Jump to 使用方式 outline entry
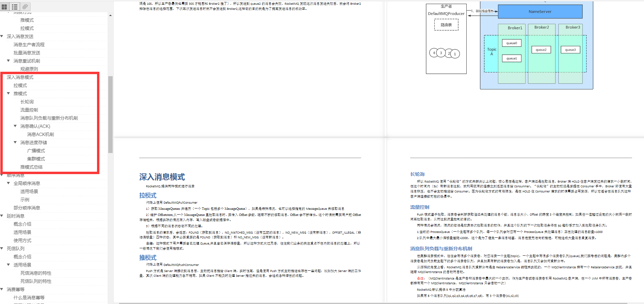 (22, 240)
